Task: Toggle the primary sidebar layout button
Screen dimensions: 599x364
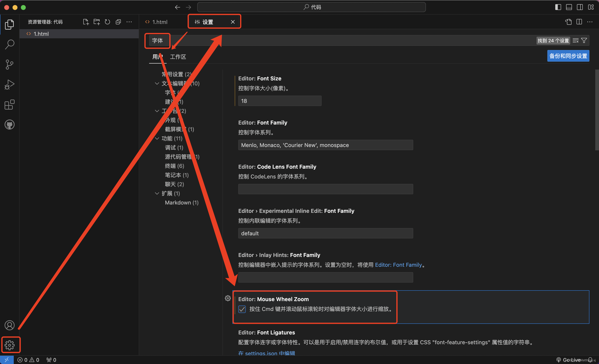Action: [558, 7]
